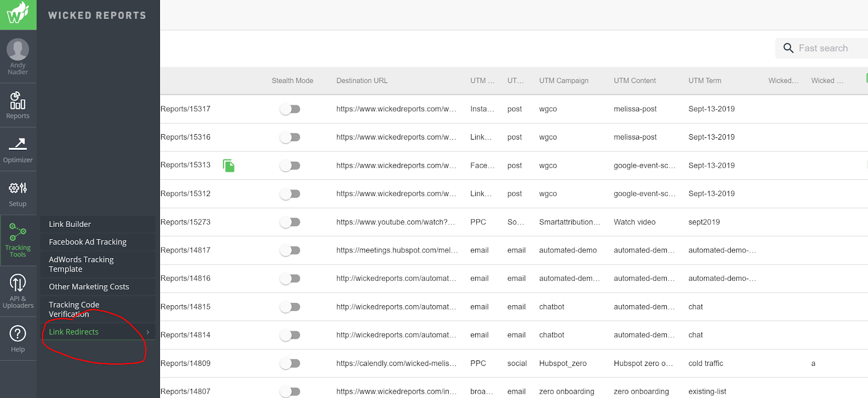
Task: Click the Reports/15317 row link
Action: pyautogui.click(x=186, y=109)
